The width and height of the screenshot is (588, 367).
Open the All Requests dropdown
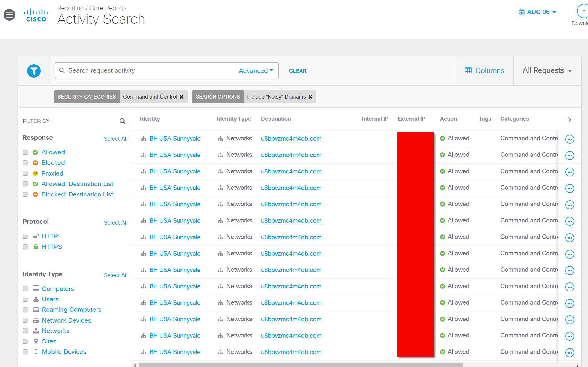click(x=547, y=71)
